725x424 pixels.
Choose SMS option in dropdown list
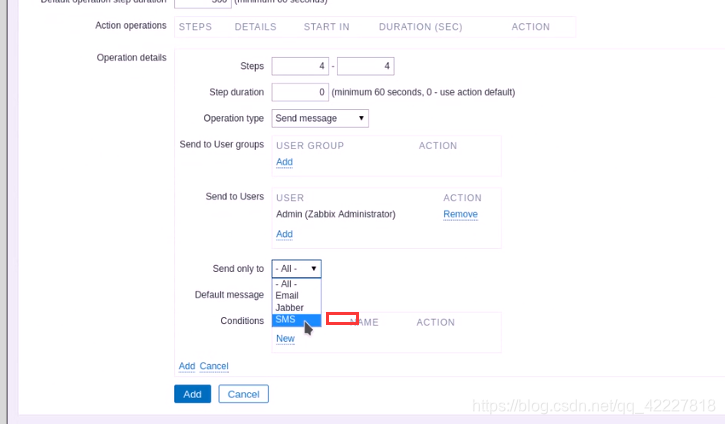tap(296, 320)
